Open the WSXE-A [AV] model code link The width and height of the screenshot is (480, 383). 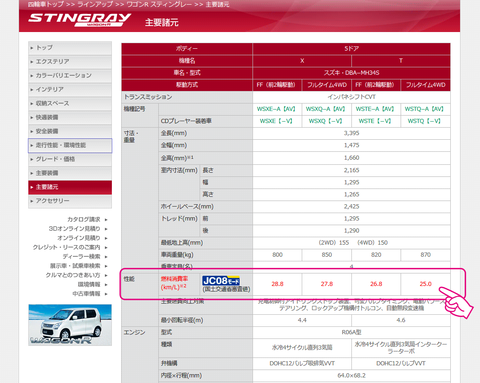click(x=276, y=109)
